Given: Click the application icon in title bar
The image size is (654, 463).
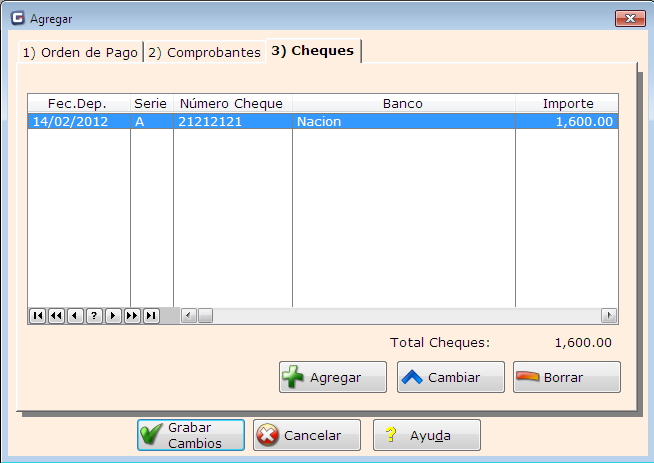Looking at the screenshot, I should point(18,18).
